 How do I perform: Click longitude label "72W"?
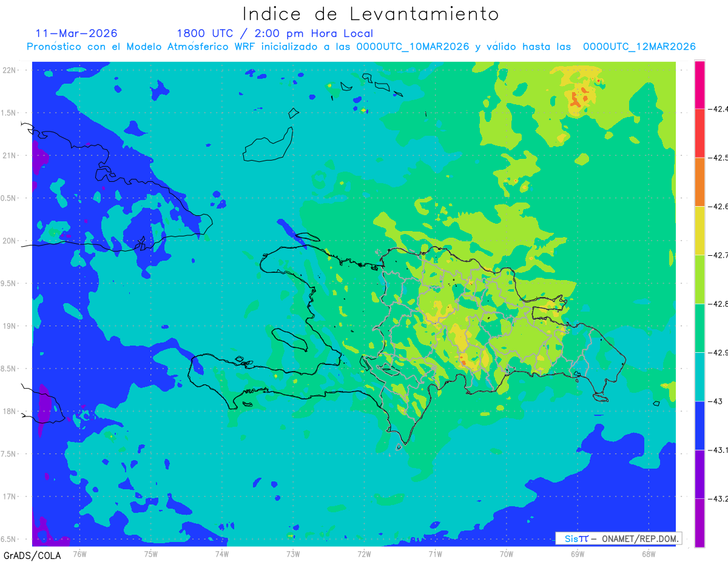364,554
